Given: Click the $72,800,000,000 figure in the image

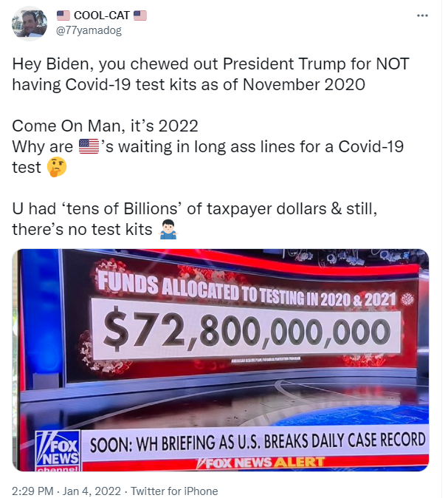Looking at the screenshot, I should (x=247, y=330).
